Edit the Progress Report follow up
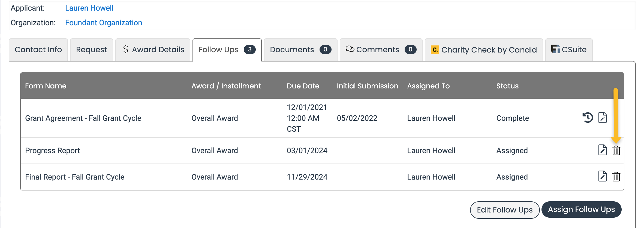 602,150
